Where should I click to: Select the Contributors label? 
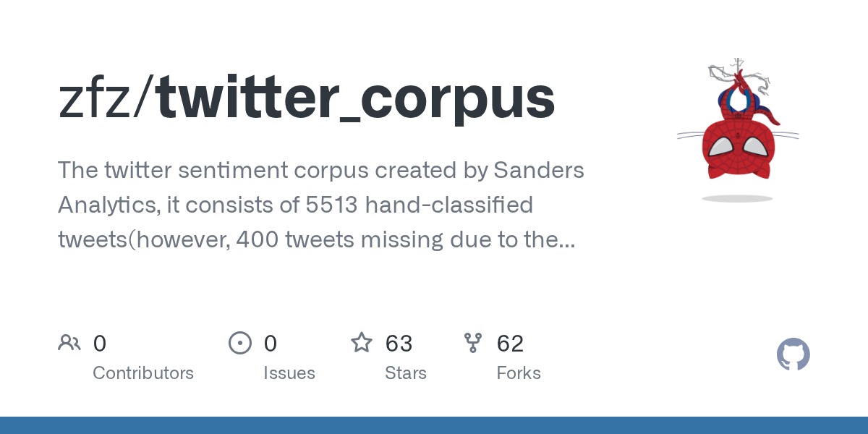[143, 373]
